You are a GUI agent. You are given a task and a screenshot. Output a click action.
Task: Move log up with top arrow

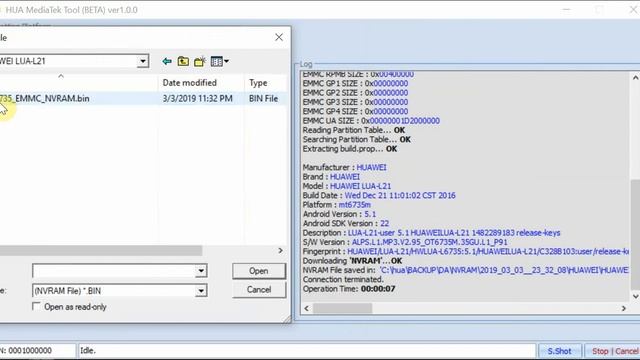(635, 78)
